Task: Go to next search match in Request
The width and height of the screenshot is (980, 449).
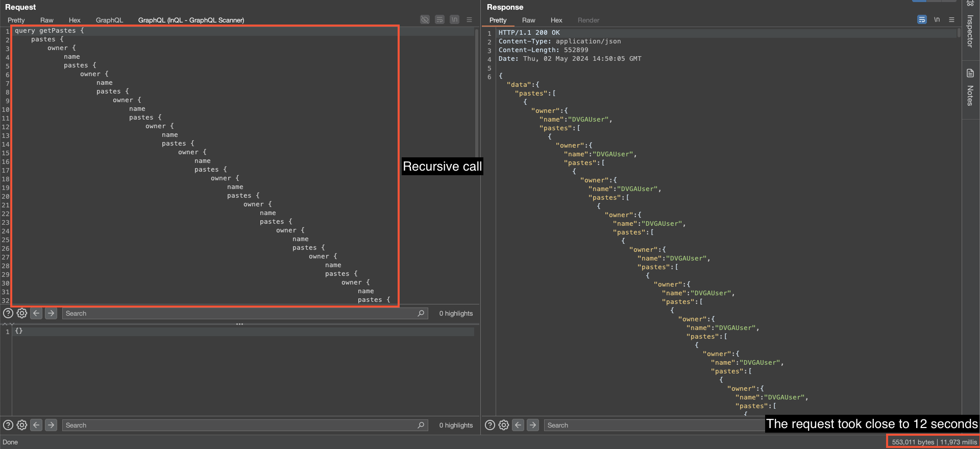Action: click(x=51, y=313)
